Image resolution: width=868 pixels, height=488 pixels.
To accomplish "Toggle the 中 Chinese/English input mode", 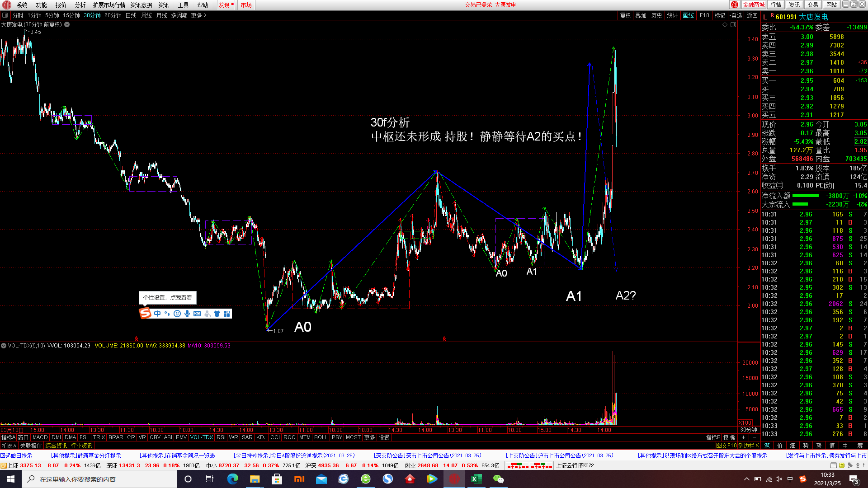I will (x=157, y=314).
